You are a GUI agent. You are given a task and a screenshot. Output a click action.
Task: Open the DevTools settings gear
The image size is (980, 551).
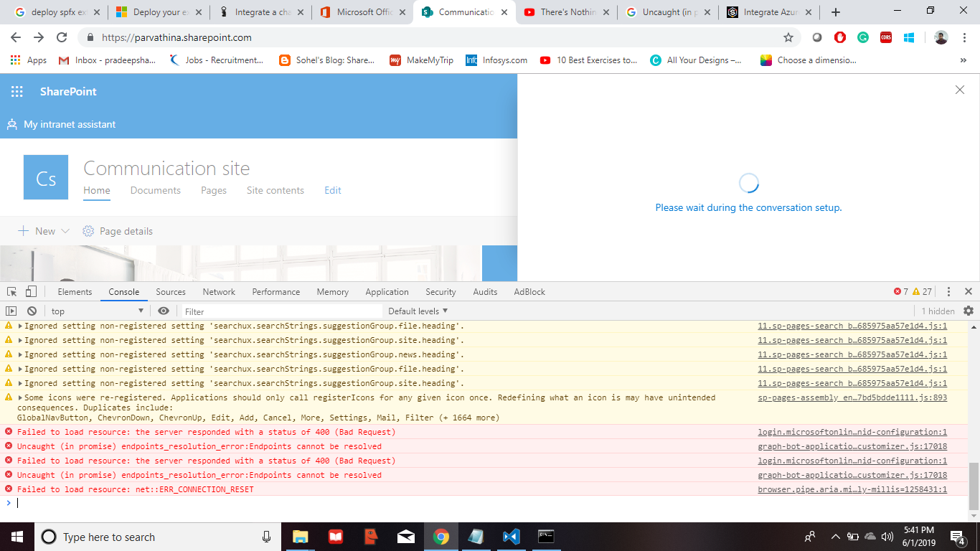[x=968, y=310]
